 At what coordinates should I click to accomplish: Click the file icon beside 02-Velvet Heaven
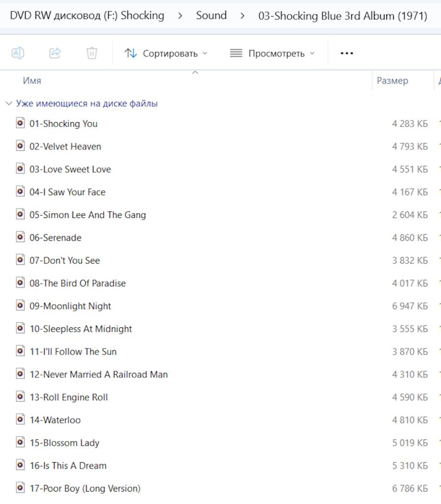[x=20, y=146]
